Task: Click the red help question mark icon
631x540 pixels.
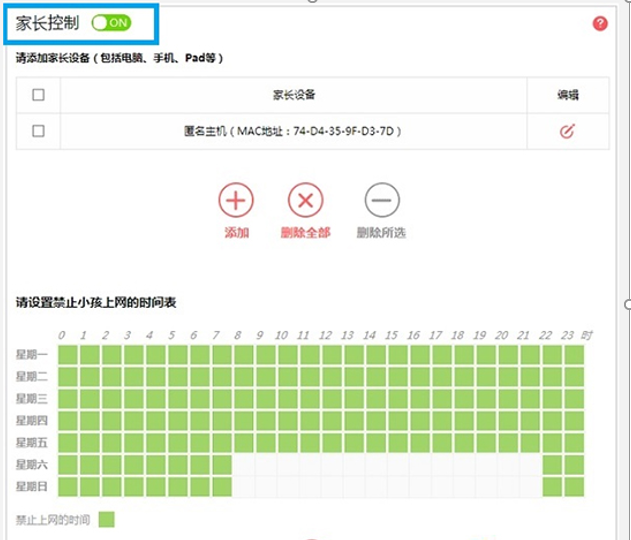Action: (600, 23)
